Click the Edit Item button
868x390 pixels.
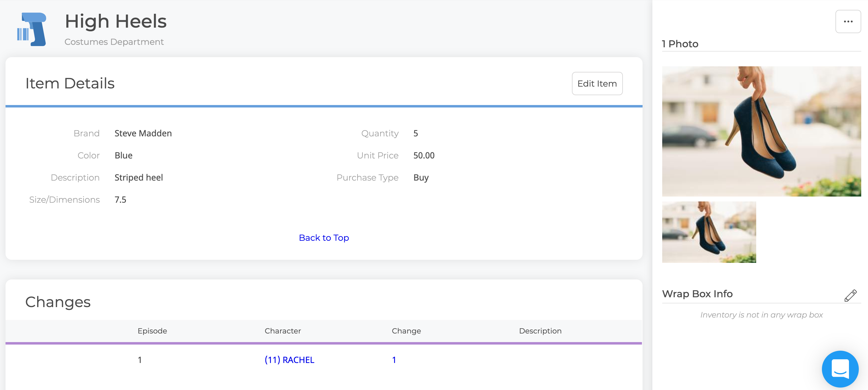coord(597,84)
